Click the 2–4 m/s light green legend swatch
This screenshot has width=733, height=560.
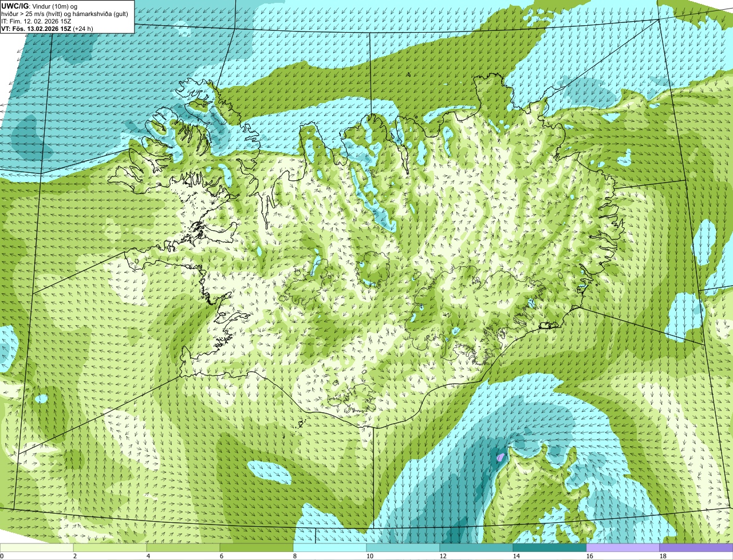click(110, 547)
